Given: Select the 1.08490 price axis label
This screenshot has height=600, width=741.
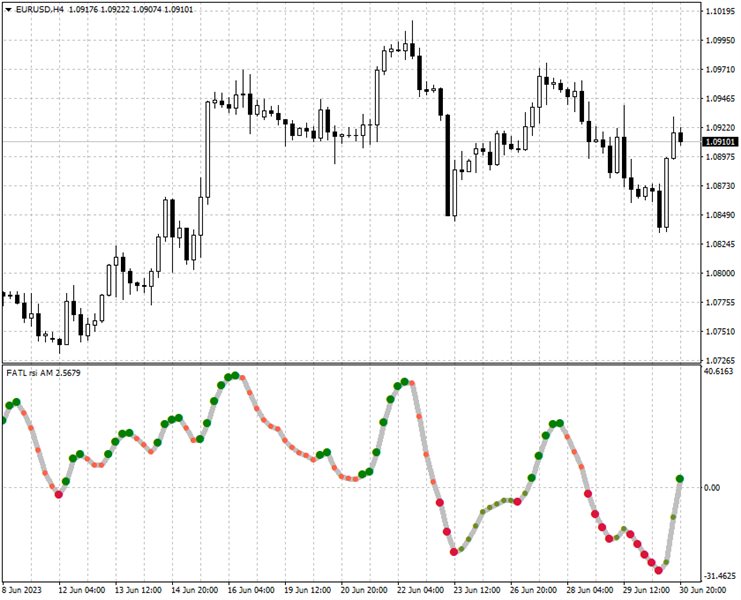Looking at the screenshot, I should pos(720,215).
